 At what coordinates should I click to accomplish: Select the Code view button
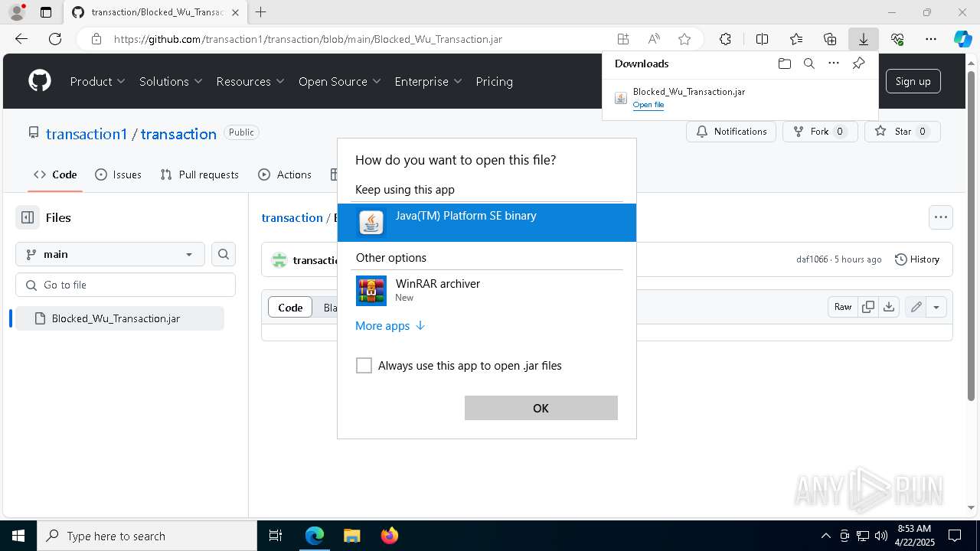290,307
